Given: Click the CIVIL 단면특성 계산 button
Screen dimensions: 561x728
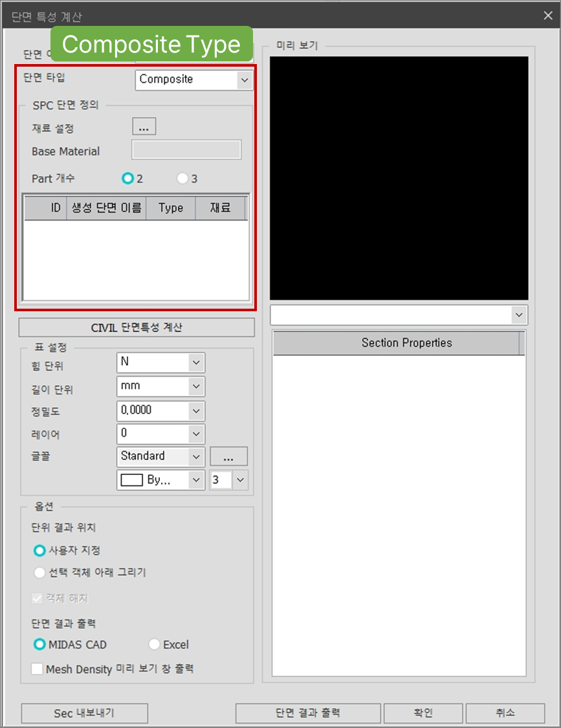Looking at the screenshot, I should pyautogui.click(x=137, y=327).
